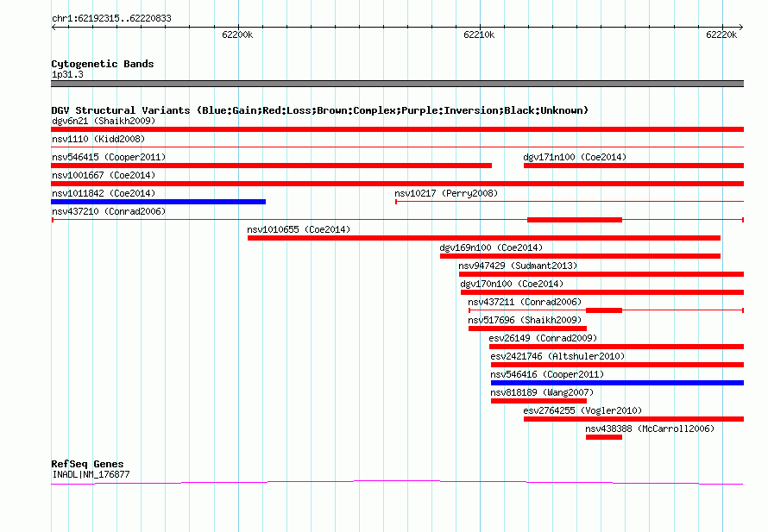The height and width of the screenshot is (532, 768).
Task: Click dgv171n100 (Coe2014) label
Action: (575, 157)
